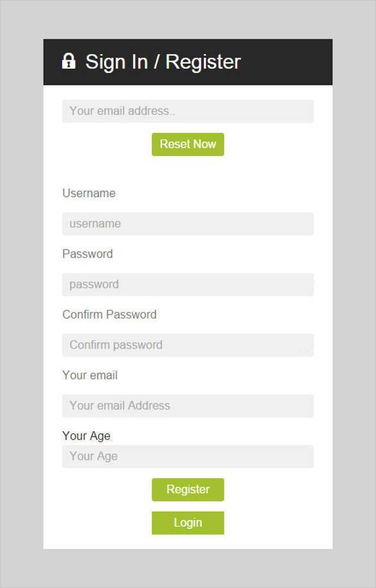Click the padlock icon in the header
Viewport: 376px width, 588px height.
(x=68, y=61)
